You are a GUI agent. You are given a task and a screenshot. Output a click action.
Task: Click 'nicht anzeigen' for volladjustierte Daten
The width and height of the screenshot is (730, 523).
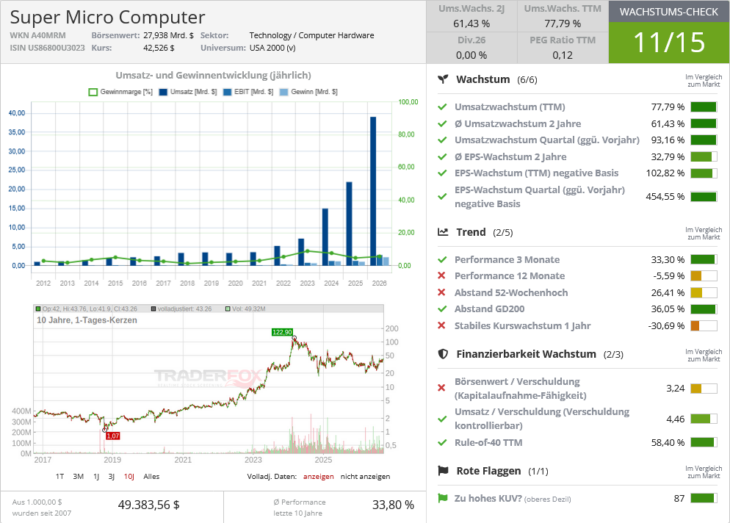click(365, 476)
